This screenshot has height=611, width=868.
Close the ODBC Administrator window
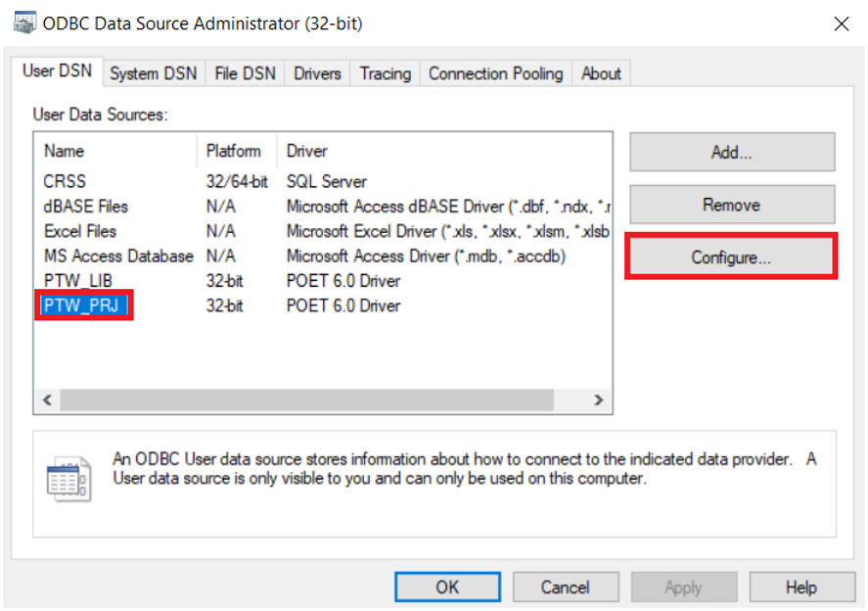point(841,23)
